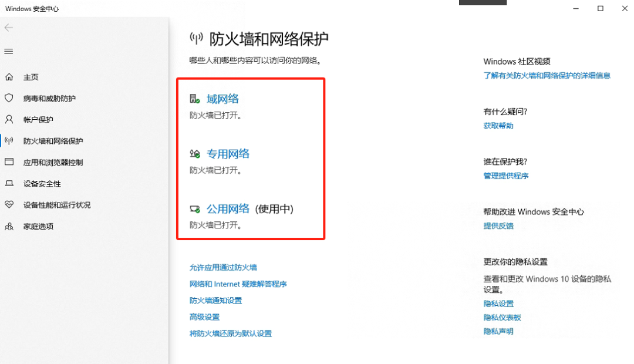Click 防火墙已打开 status under 专用网络
This screenshot has width=634, height=364.
(216, 170)
